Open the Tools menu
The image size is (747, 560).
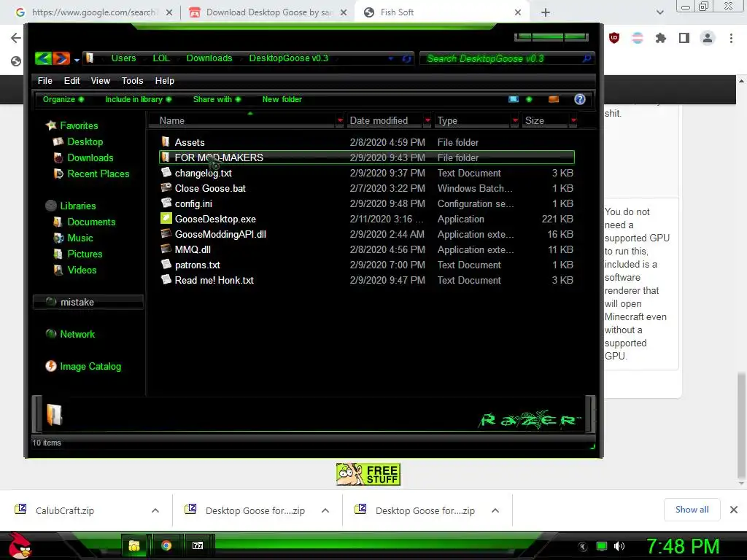click(x=133, y=80)
